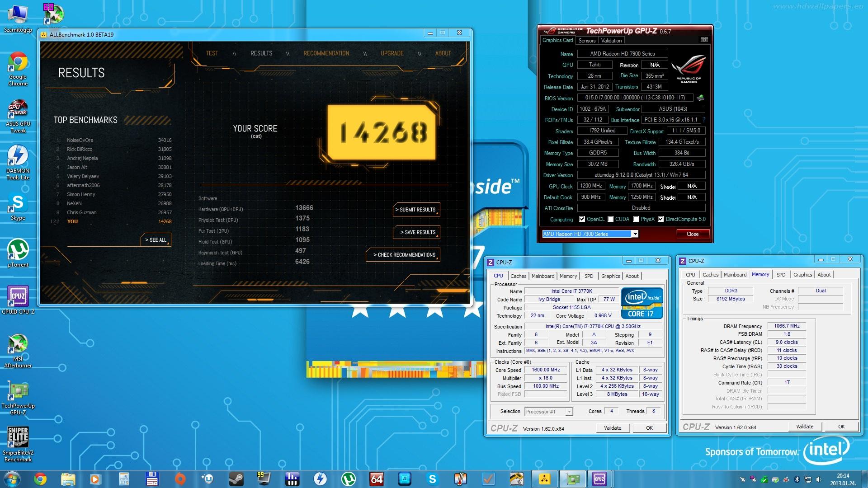
Task: Click the Intel Core i7 3770K name field
Action: (x=571, y=291)
